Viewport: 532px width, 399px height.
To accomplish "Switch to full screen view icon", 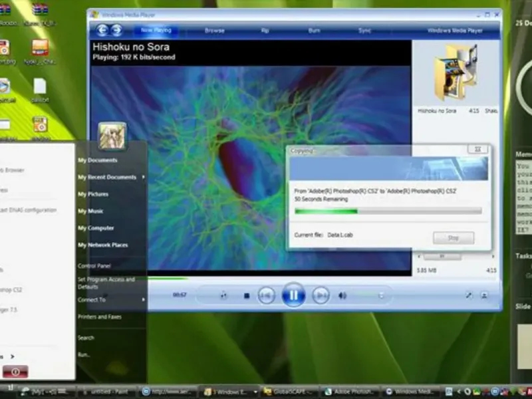I will 468,295.
